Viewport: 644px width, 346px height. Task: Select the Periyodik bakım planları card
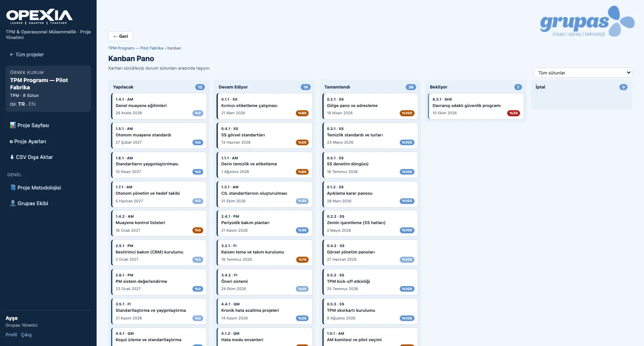264,223
